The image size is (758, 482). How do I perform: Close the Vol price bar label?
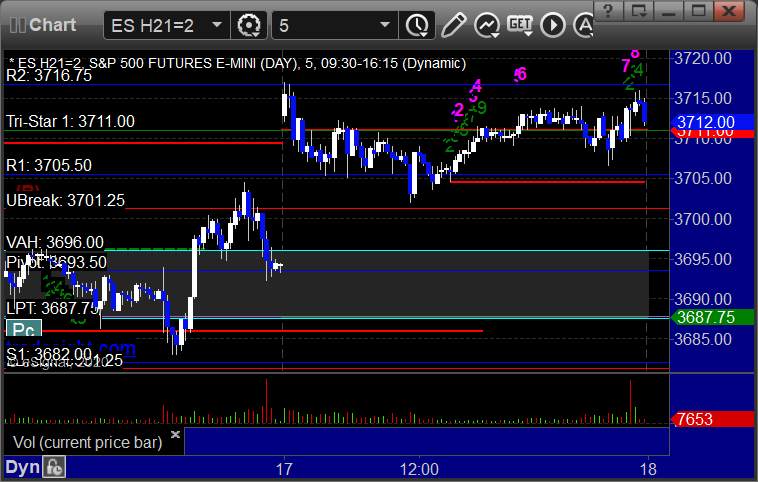point(175,434)
